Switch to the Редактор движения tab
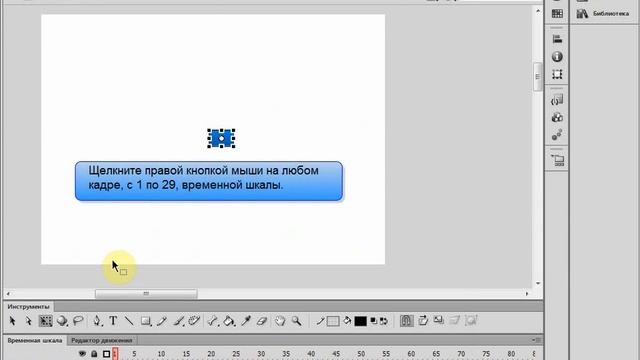The height and width of the screenshot is (360, 640). pyautogui.click(x=102, y=340)
